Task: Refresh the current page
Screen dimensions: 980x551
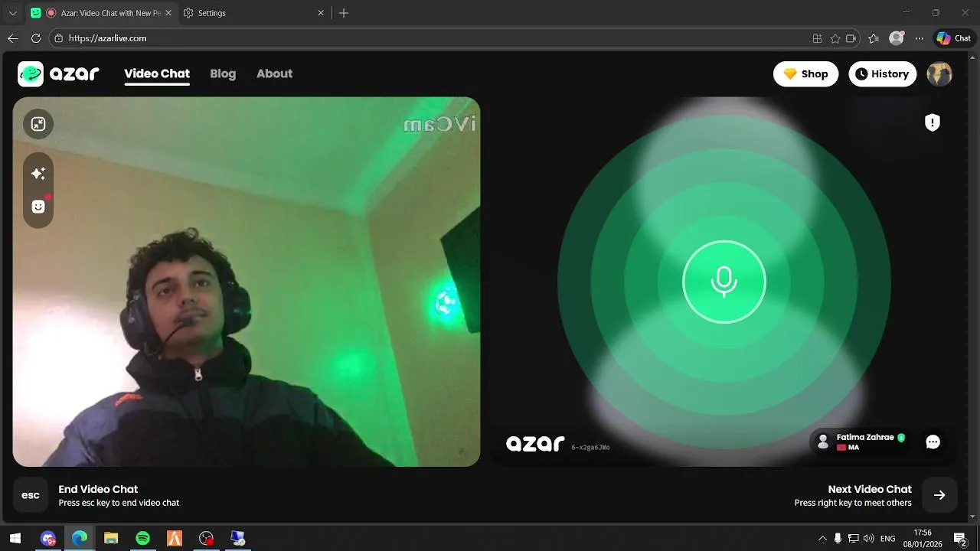Action: point(35,38)
